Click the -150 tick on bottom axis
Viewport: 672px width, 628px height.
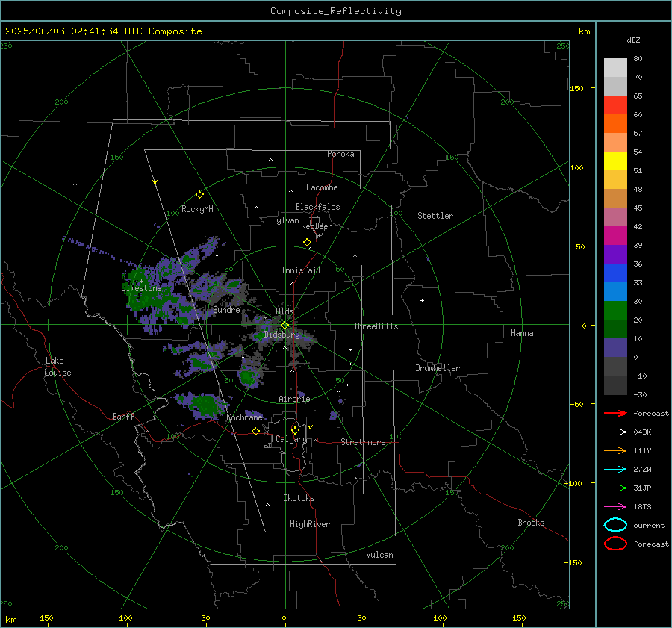click(x=44, y=618)
